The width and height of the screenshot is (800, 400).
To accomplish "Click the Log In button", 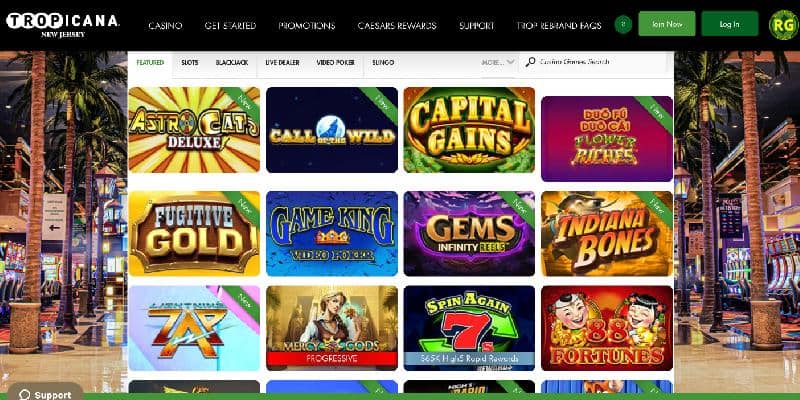I will [x=730, y=24].
